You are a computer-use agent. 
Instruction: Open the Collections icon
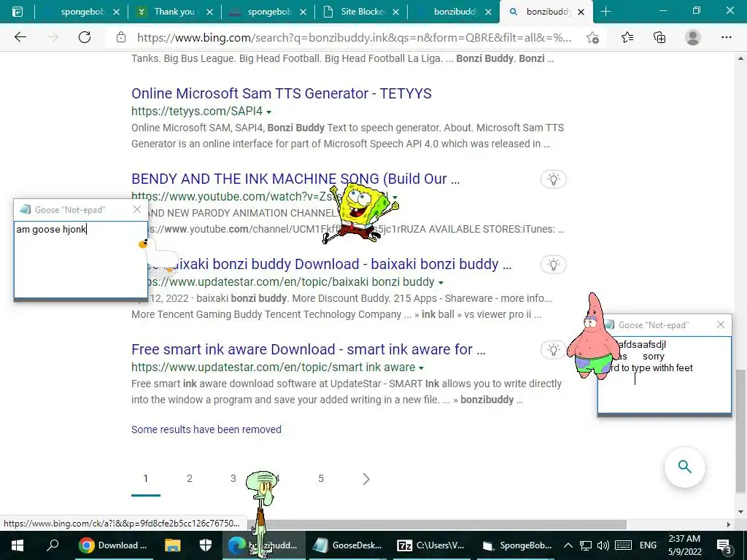coord(659,37)
